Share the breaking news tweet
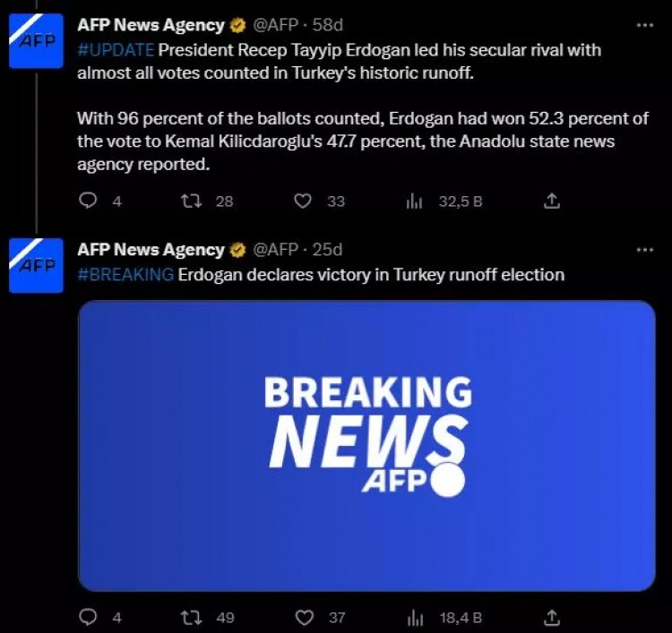Screen dimensions: 672x633 553,617
